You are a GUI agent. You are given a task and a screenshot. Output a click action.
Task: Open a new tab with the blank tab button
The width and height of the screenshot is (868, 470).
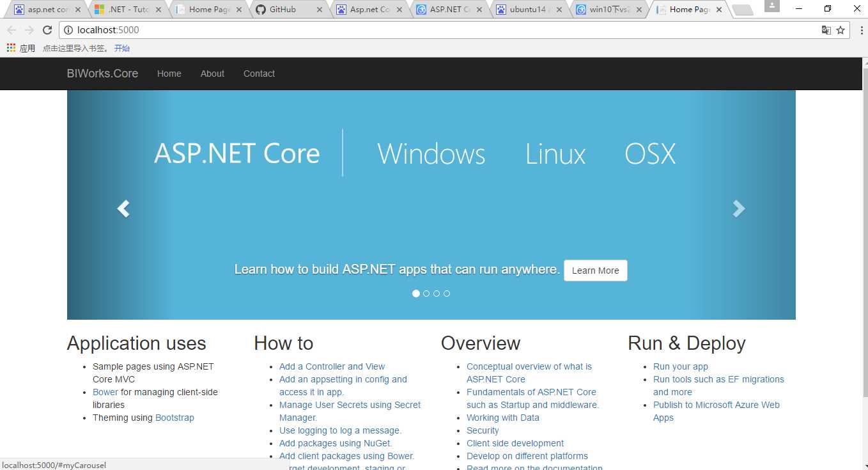[742, 10]
